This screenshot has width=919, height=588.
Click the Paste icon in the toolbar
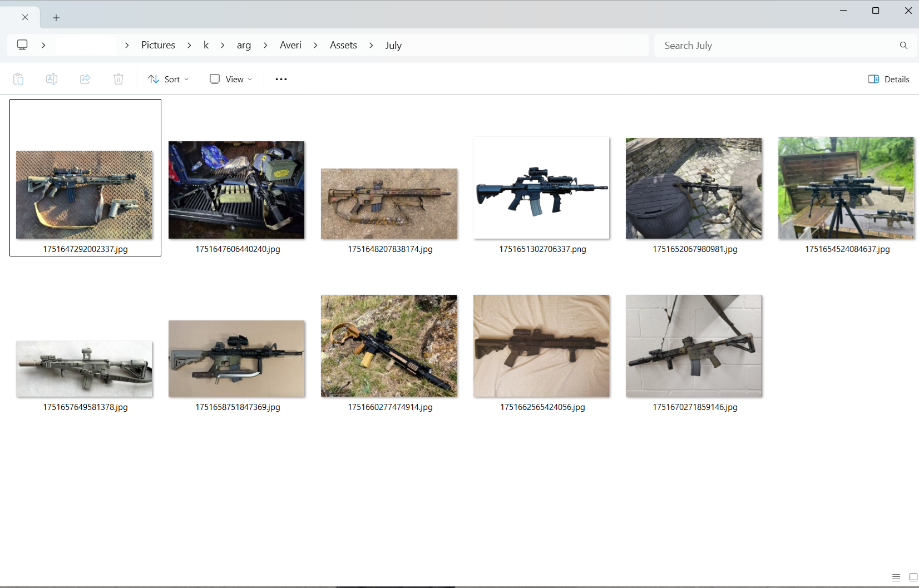(18, 79)
